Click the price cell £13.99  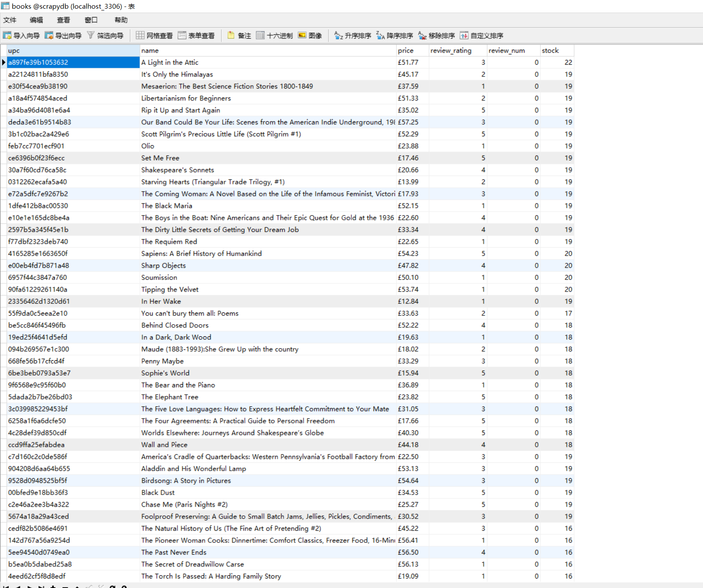coord(413,182)
